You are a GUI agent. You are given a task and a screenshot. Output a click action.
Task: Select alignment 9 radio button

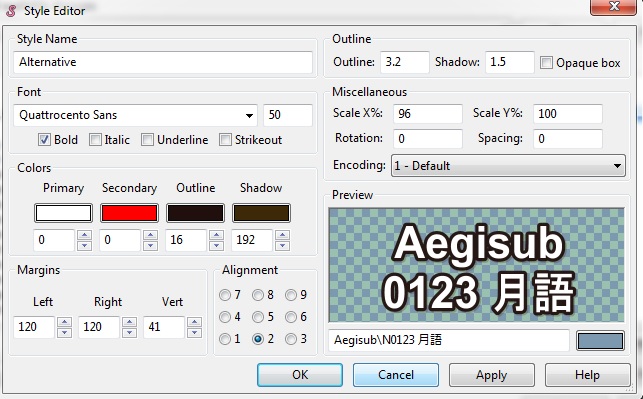tap(291, 295)
